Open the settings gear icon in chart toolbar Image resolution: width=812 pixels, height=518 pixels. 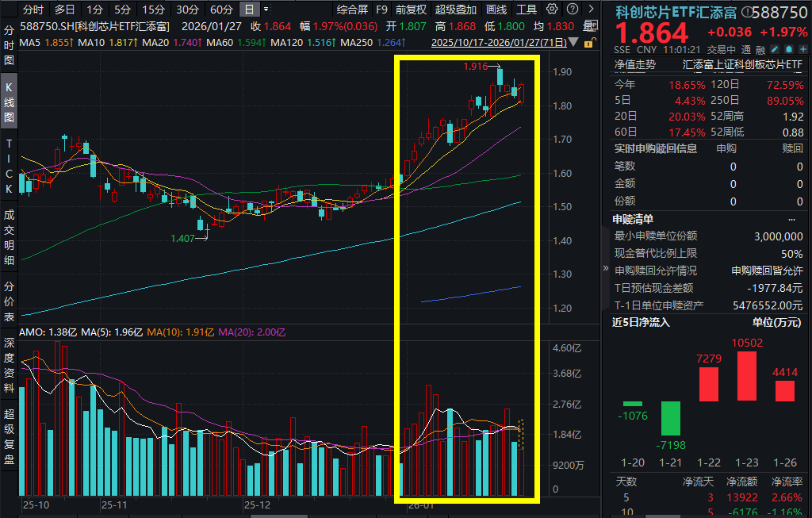[x=552, y=10]
